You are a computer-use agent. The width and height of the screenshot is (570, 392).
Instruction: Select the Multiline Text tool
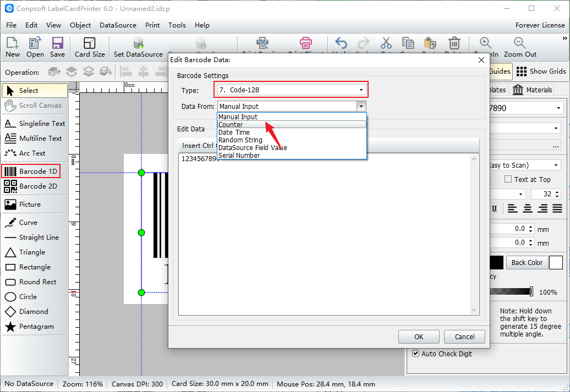pos(35,139)
